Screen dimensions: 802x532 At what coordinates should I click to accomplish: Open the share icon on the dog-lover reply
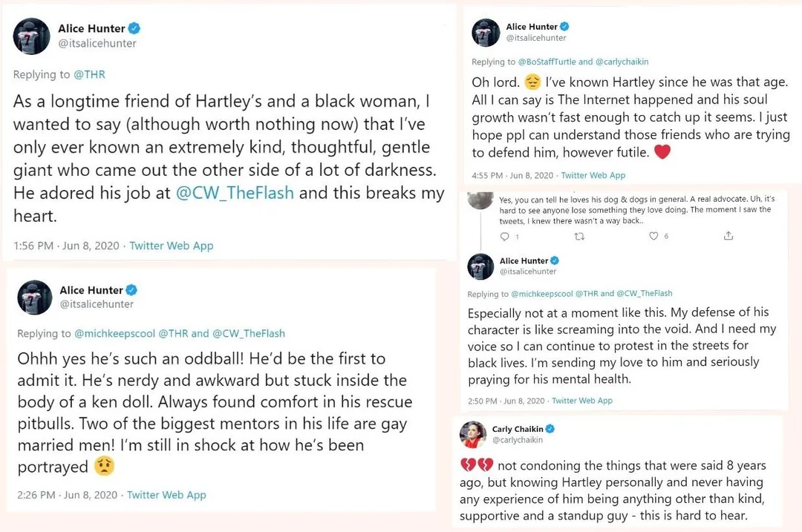click(x=728, y=236)
